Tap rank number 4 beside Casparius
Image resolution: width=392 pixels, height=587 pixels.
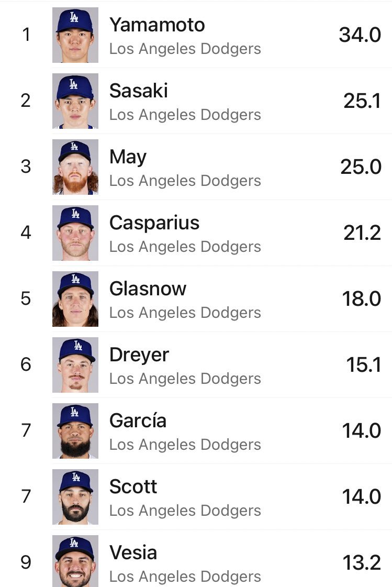(x=26, y=232)
